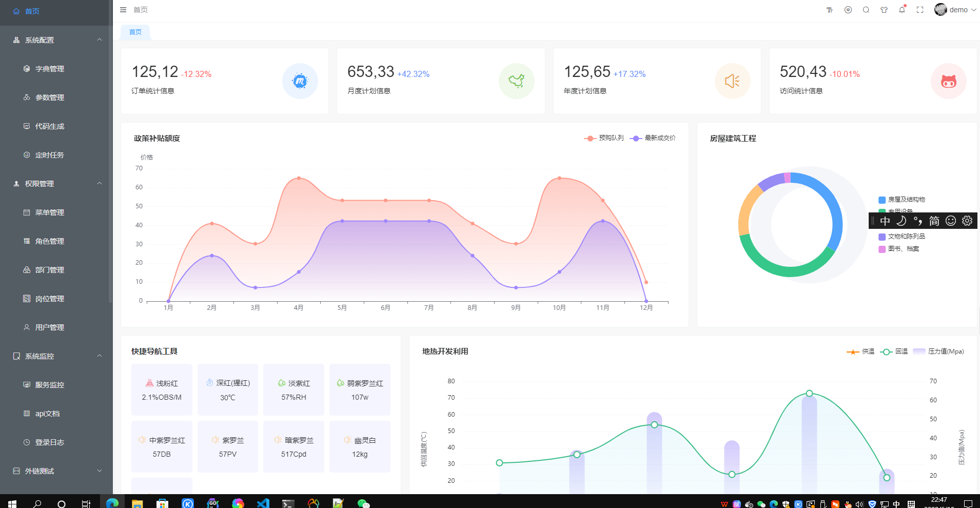Switch to the 首页 tab
The image size is (980, 508).
pyautogui.click(x=135, y=32)
